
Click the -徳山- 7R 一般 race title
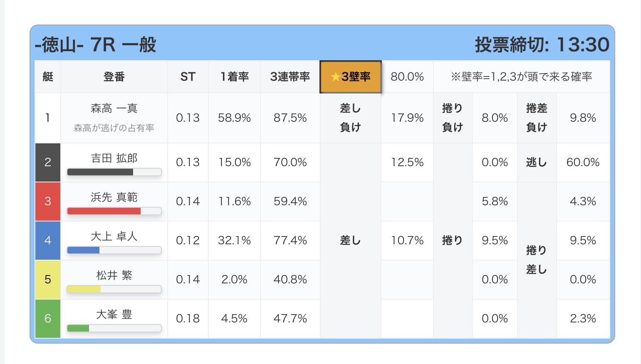pos(96,45)
